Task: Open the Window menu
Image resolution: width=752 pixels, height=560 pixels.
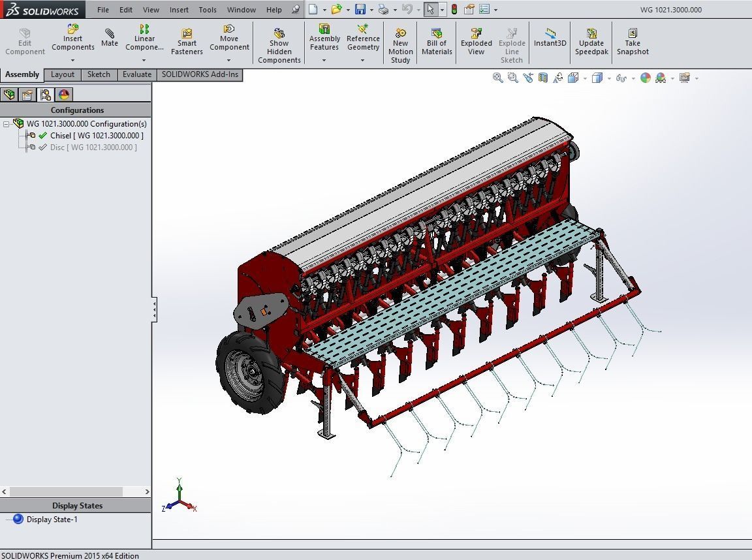Action: pos(242,10)
